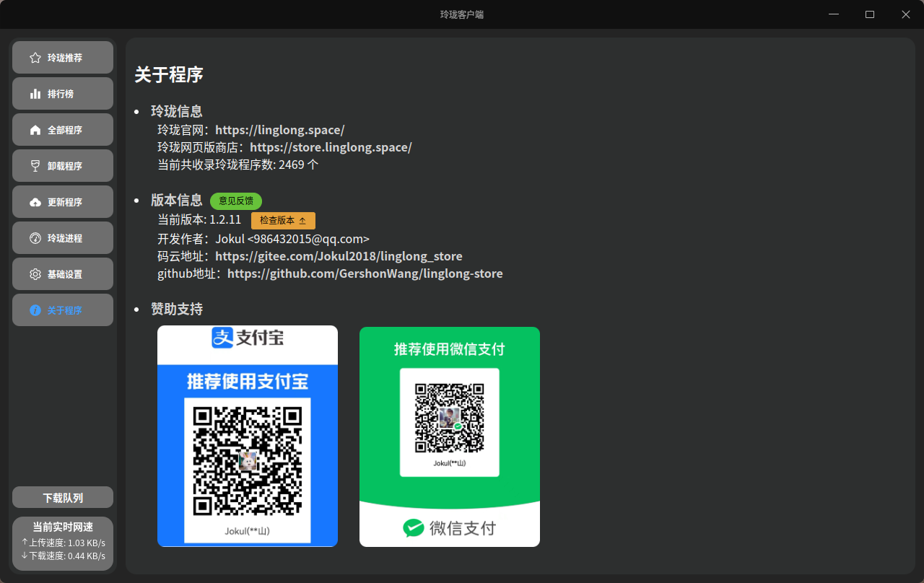Click the WeChat Pay logo icon
This screenshot has height=583, width=924.
coord(414,528)
